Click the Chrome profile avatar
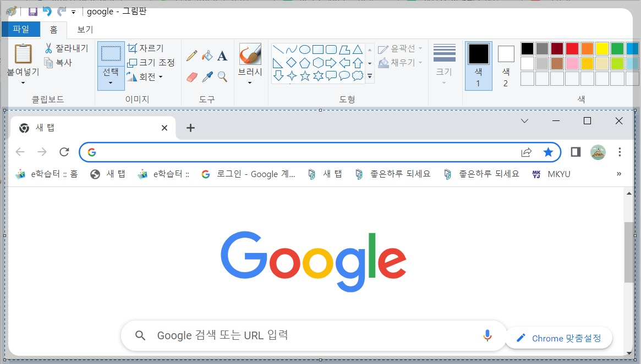 (598, 152)
